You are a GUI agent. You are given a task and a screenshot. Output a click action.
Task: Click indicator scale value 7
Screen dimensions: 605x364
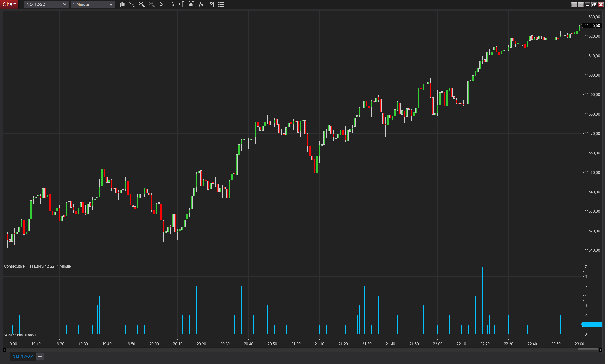pyautogui.click(x=586, y=267)
